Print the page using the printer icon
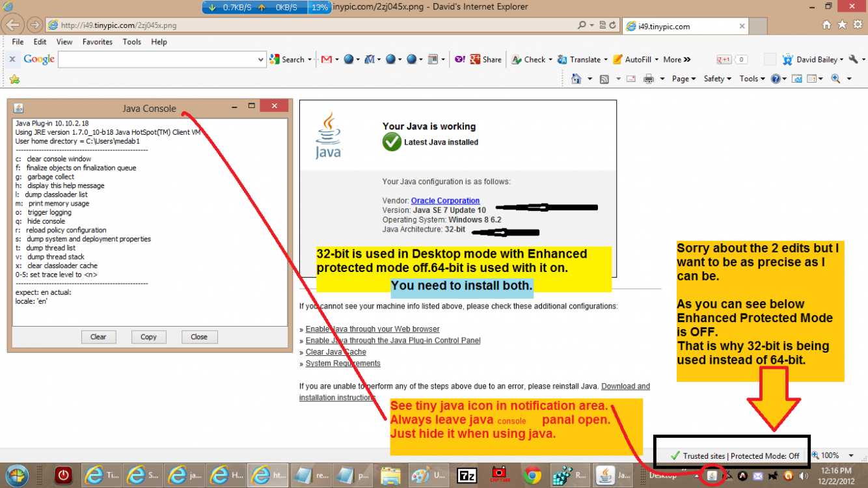Screen dimensions: 868x488 click(649, 78)
